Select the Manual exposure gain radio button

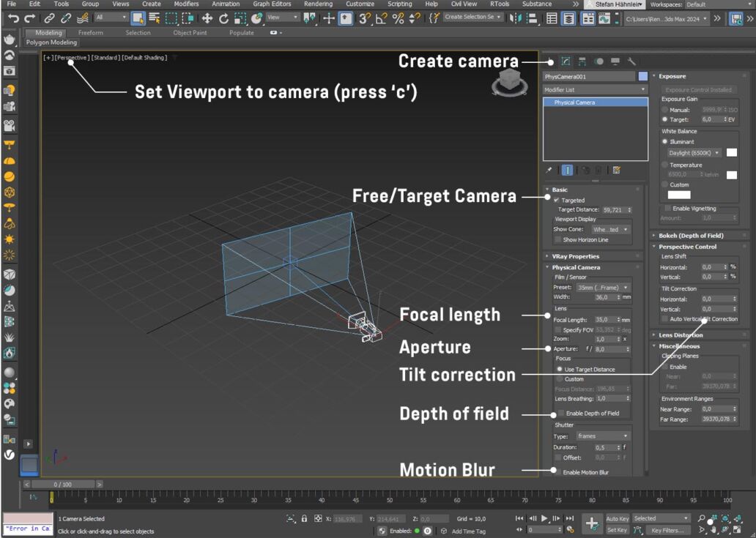pyautogui.click(x=664, y=109)
